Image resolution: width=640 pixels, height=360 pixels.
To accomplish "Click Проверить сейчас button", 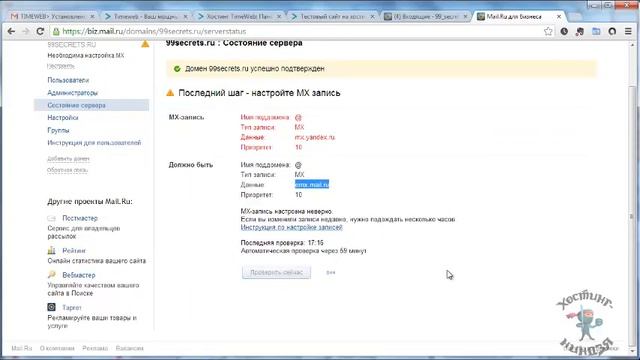I will pyautogui.click(x=276, y=272).
